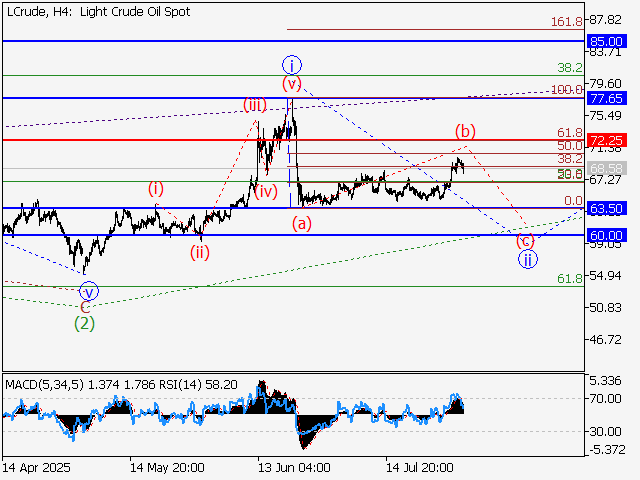Click the grey 69.58 current price tag
Viewport: 640px width, 480px height.
tap(607, 168)
